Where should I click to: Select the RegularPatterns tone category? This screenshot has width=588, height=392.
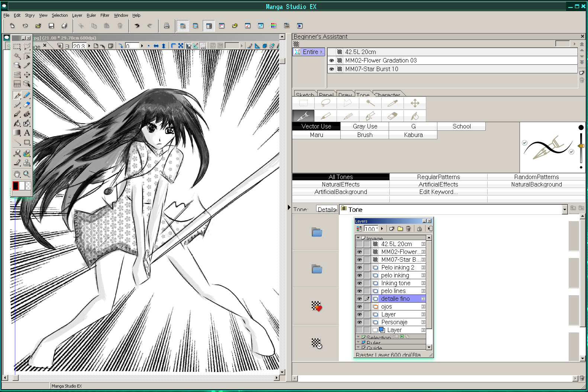click(438, 177)
